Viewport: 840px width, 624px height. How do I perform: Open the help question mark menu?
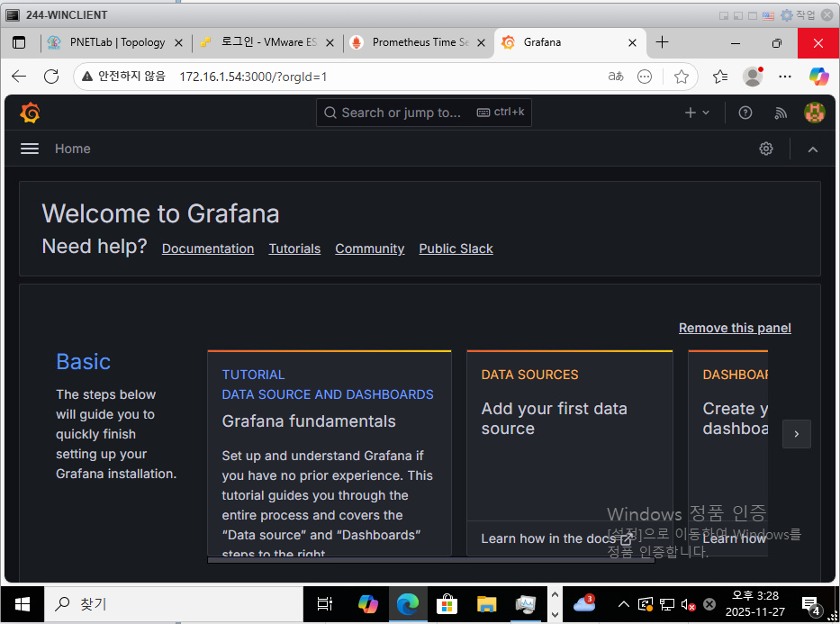pyautogui.click(x=745, y=113)
